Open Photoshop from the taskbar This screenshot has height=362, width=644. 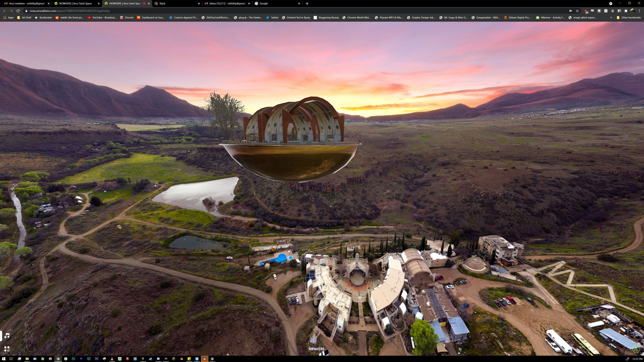pyautogui.click(x=73, y=359)
